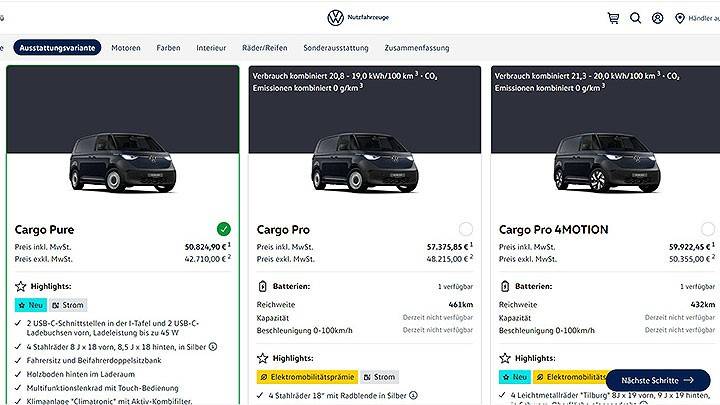Switch to the Farben tab
This screenshot has width=720, height=405.
[x=169, y=47]
